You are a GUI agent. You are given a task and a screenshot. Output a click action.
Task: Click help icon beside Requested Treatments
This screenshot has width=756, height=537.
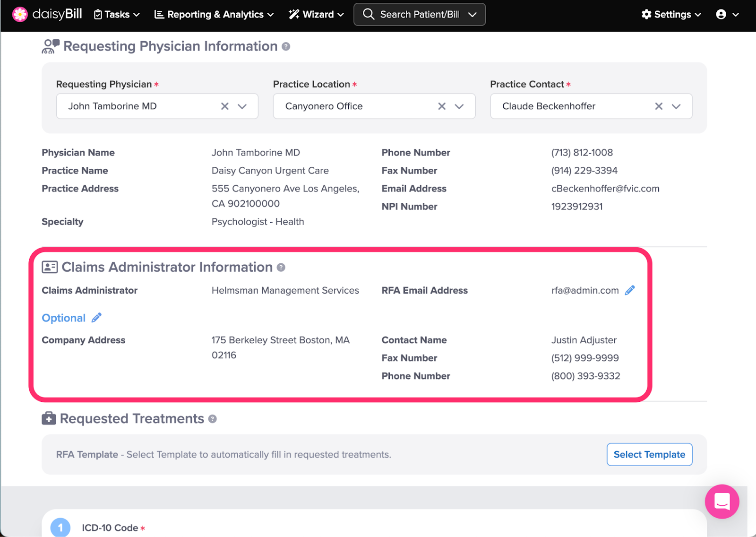(213, 419)
